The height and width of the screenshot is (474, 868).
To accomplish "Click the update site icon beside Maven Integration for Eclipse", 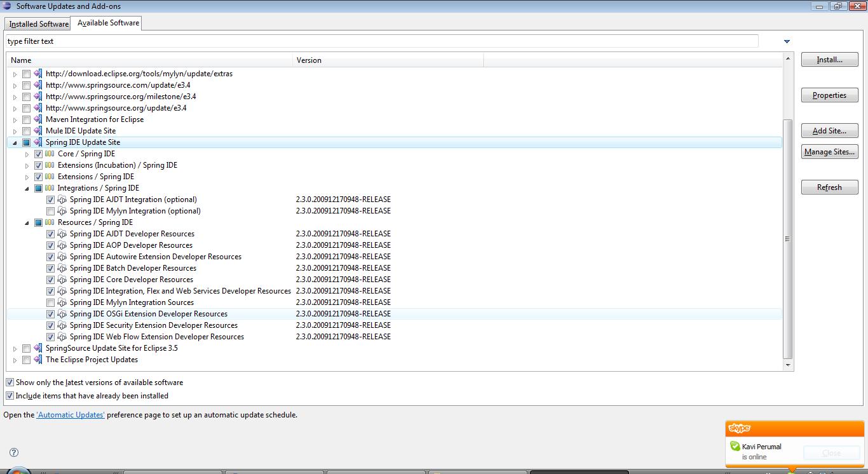I will point(38,119).
